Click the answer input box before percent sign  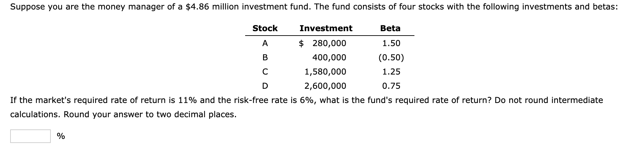click(x=30, y=136)
